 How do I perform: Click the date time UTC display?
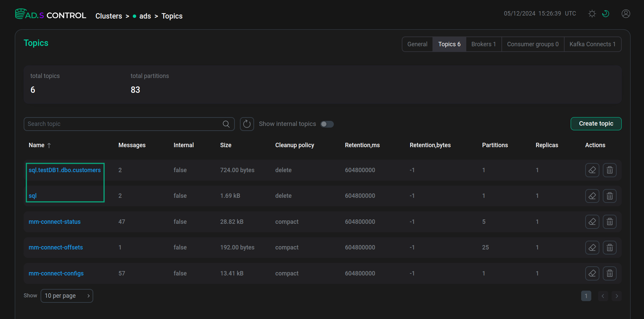(x=540, y=14)
